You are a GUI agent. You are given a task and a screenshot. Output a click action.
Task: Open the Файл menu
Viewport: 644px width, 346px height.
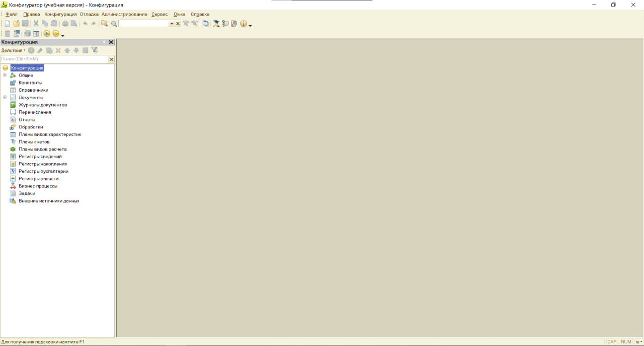tap(12, 14)
